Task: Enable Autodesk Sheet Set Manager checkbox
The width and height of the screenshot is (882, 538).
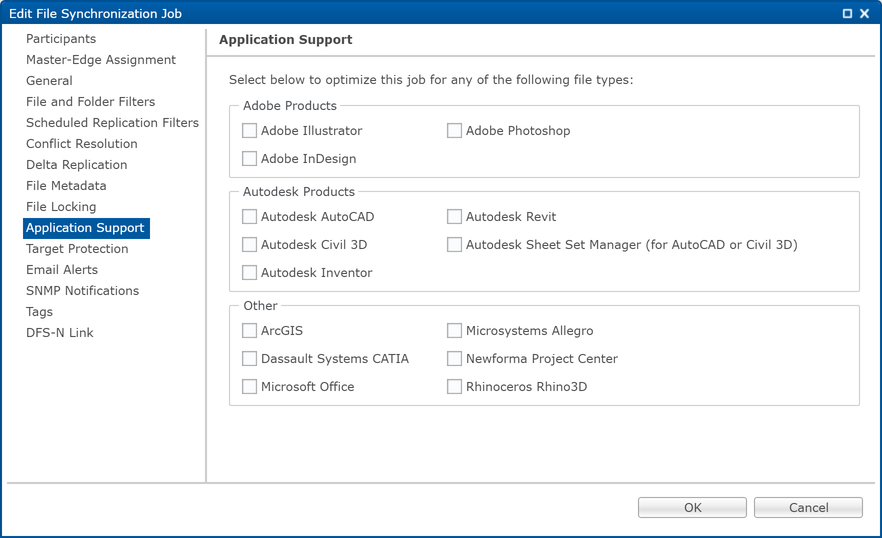Action: 454,245
